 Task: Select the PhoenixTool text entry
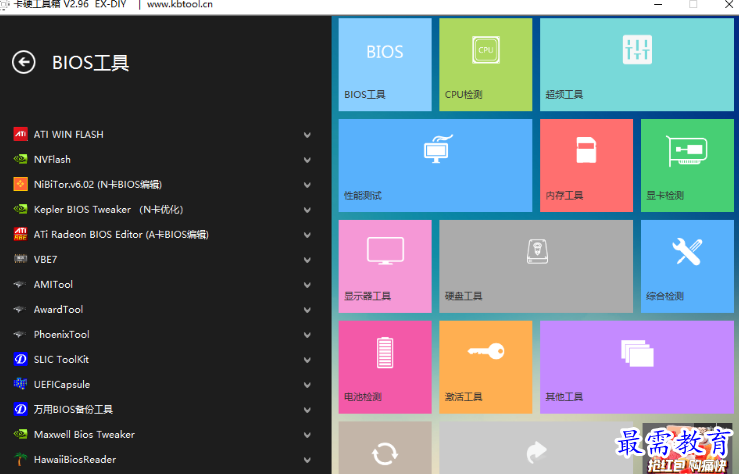(61, 334)
